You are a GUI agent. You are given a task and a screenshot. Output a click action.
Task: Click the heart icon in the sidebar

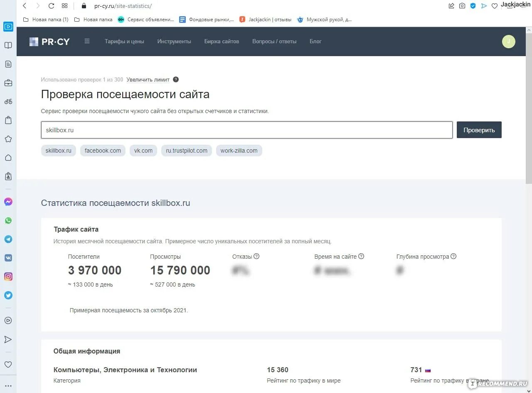[x=8, y=364]
